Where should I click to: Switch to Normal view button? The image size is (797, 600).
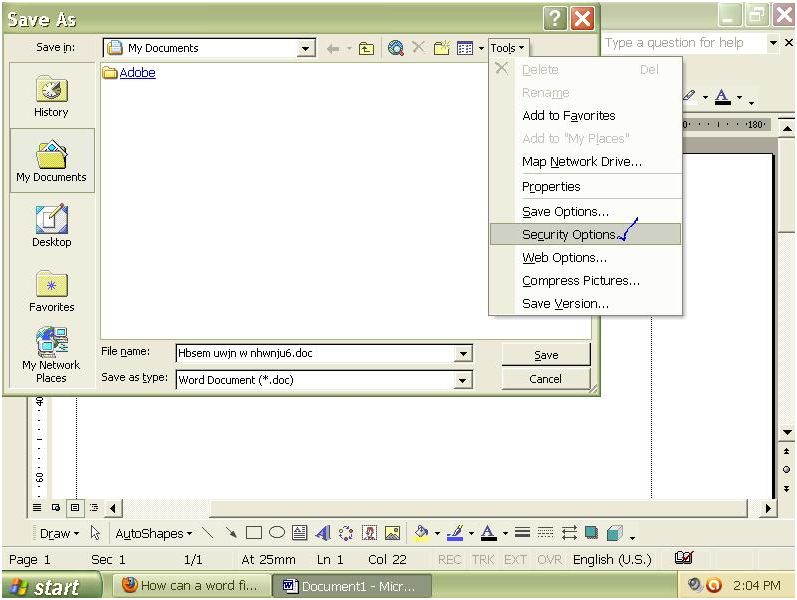pyautogui.click(x=38, y=508)
